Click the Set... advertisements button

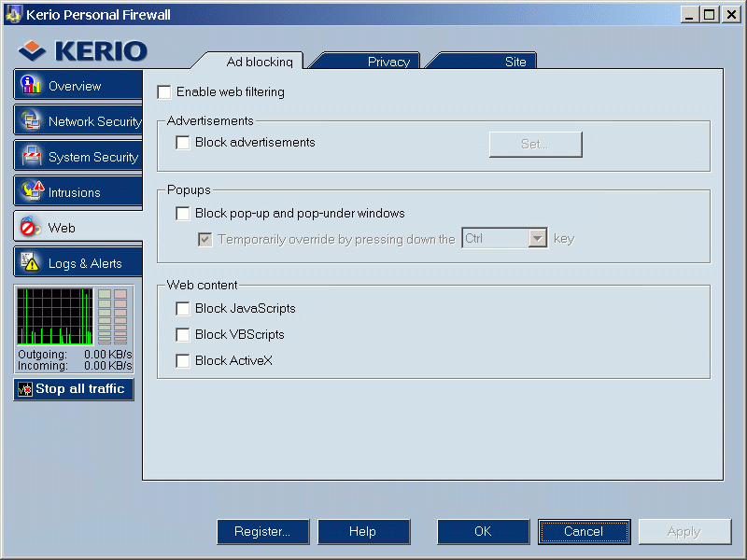(535, 145)
